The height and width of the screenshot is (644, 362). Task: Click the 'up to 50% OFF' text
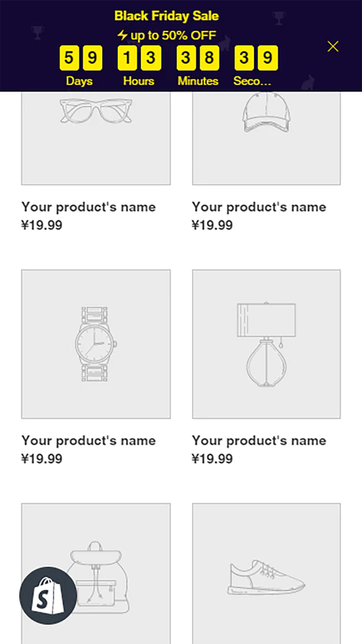(173, 36)
